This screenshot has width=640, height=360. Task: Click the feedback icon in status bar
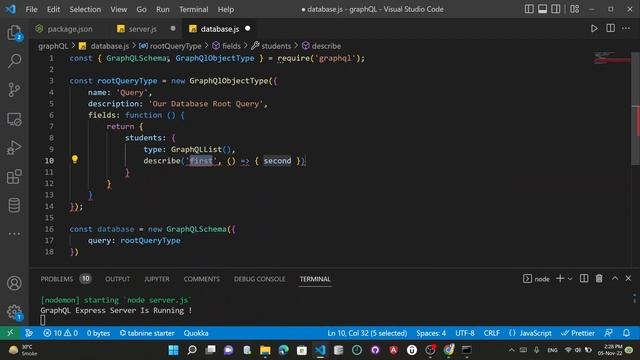pos(609,333)
